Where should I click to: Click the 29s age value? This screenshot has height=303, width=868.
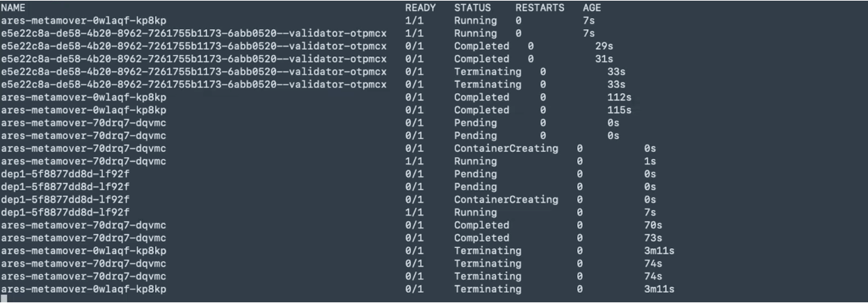(604, 46)
